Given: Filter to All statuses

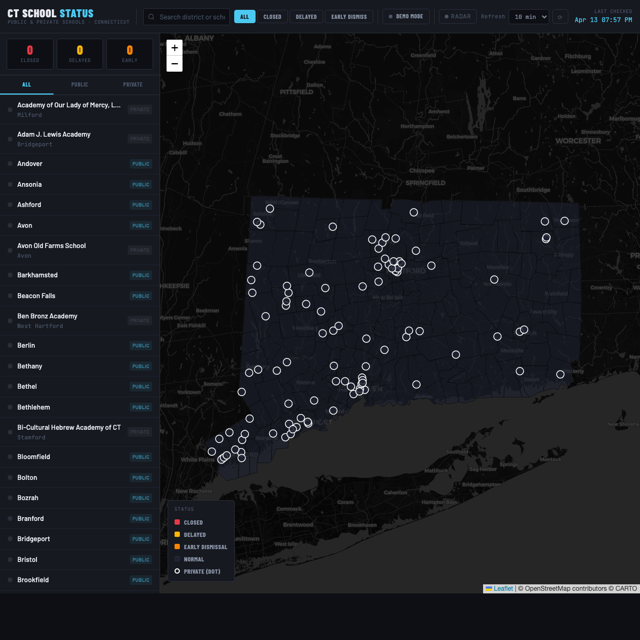Looking at the screenshot, I should click(x=244, y=17).
